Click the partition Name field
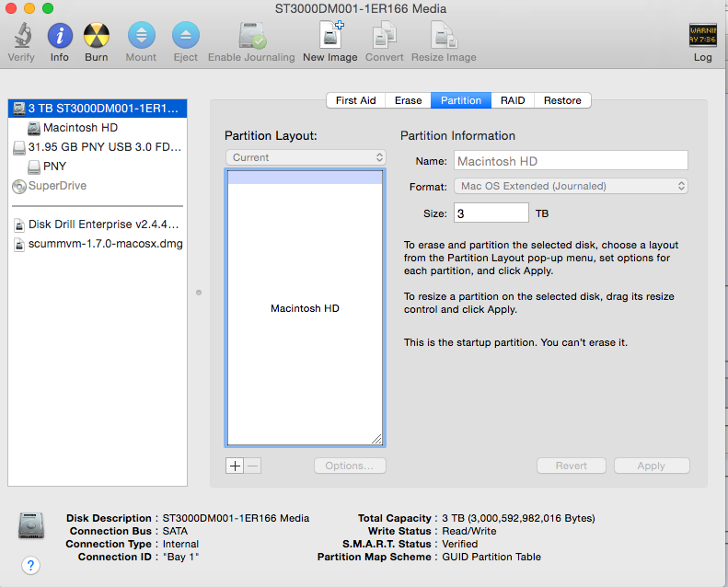Image resolution: width=728 pixels, height=587 pixels. pyautogui.click(x=571, y=161)
